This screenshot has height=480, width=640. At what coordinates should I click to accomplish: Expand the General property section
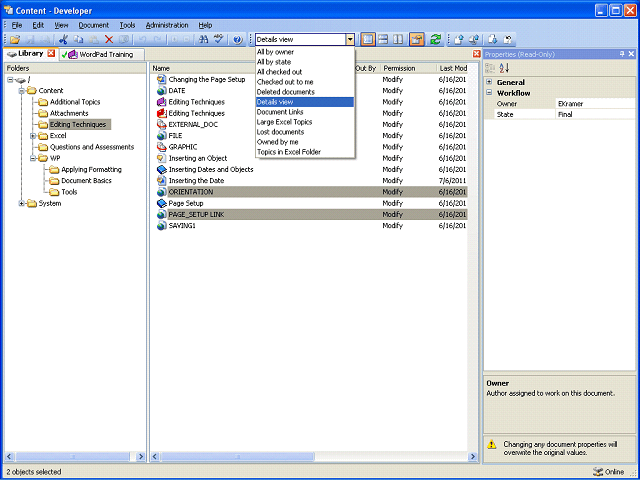(x=489, y=82)
